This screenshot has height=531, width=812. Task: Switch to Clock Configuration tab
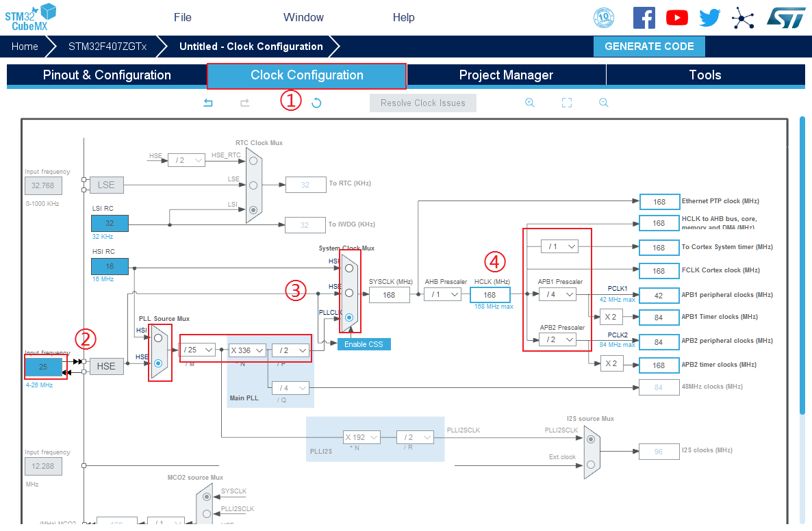307,75
